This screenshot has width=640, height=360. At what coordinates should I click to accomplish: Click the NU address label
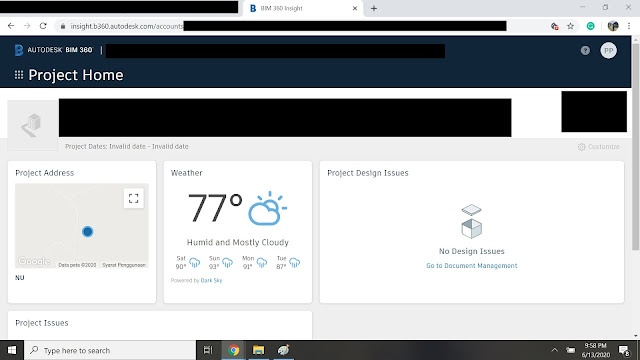pyautogui.click(x=20, y=278)
